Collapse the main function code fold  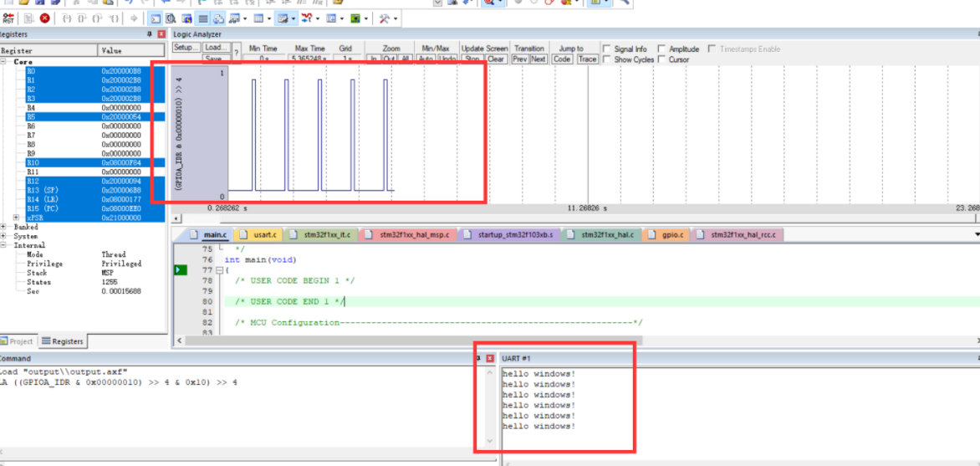(219, 270)
